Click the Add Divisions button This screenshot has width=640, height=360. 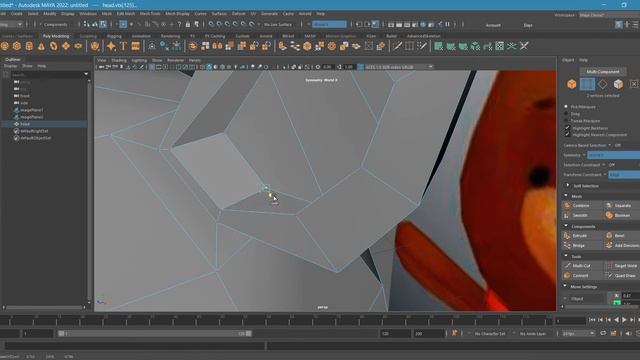tap(622, 245)
